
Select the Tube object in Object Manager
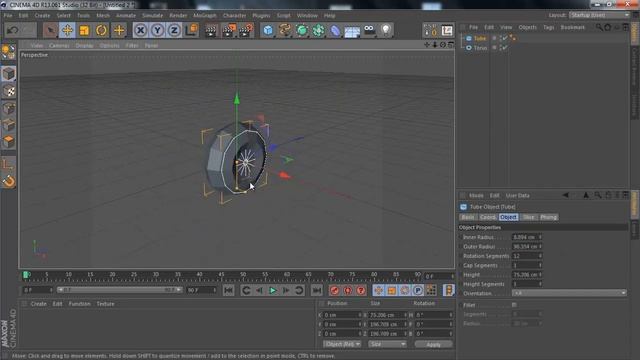point(480,38)
